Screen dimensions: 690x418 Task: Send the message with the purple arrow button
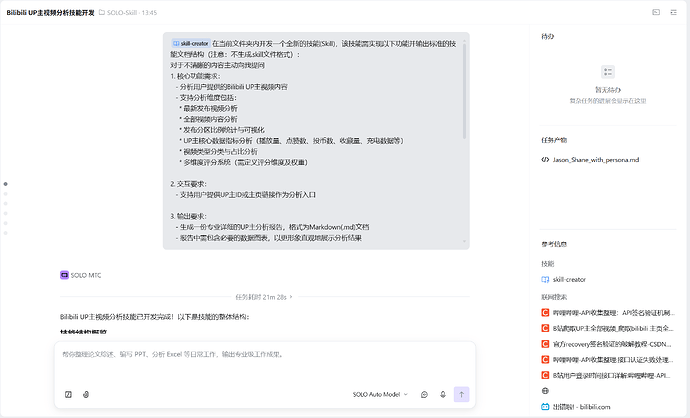coord(462,394)
